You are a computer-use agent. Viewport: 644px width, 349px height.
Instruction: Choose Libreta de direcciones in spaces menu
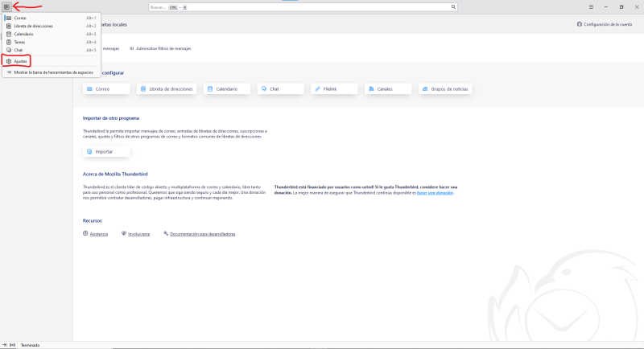point(52,26)
